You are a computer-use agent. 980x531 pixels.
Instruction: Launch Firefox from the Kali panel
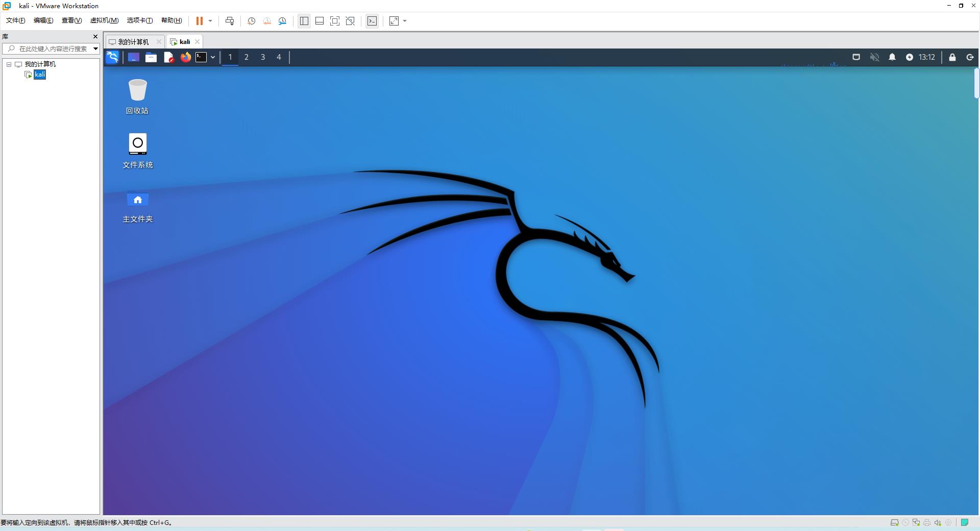point(186,57)
